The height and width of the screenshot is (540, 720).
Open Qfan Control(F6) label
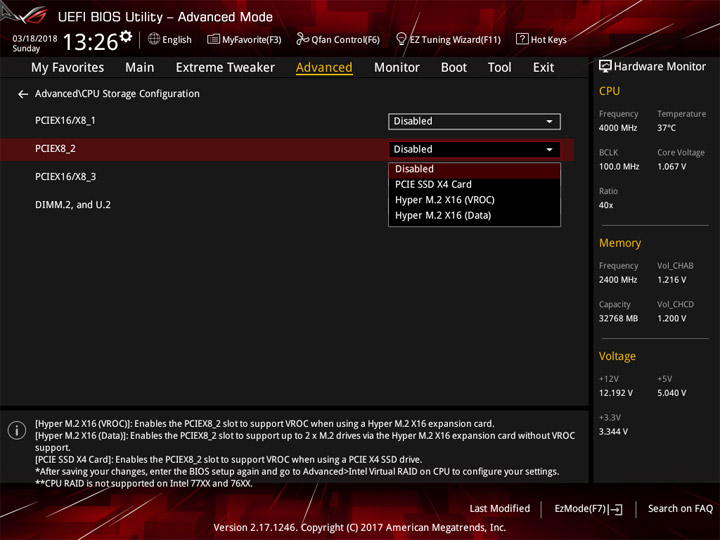click(345, 39)
